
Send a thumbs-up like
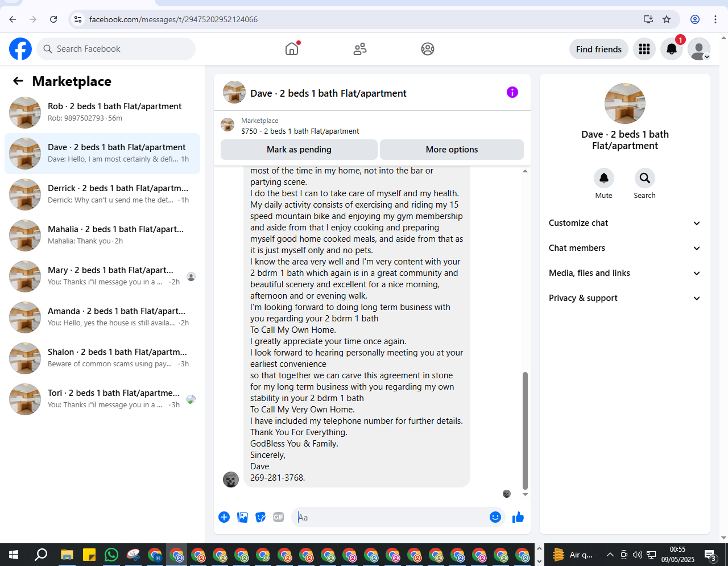pyautogui.click(x=518, y=517)
